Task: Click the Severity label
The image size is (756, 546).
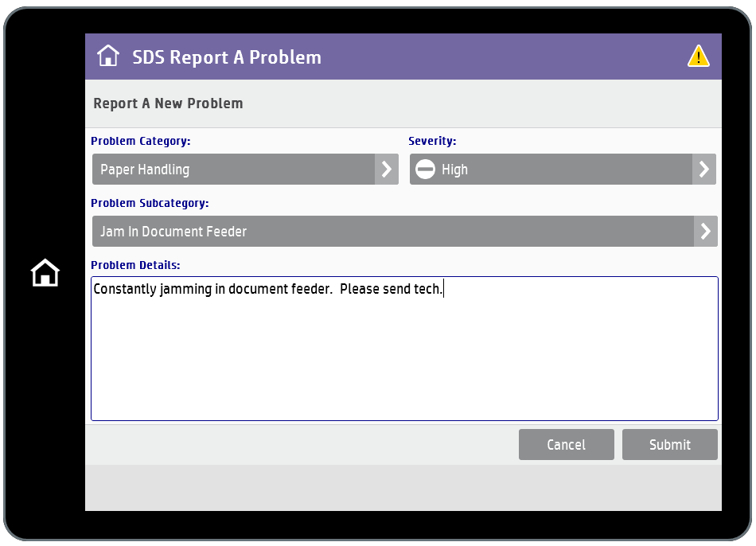Action: click(x=432, y=141)
